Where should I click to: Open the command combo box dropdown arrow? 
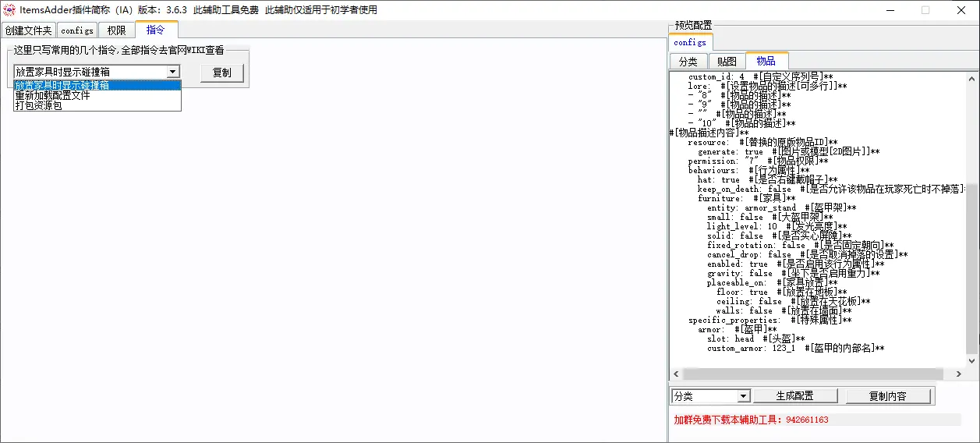[173, 72]
